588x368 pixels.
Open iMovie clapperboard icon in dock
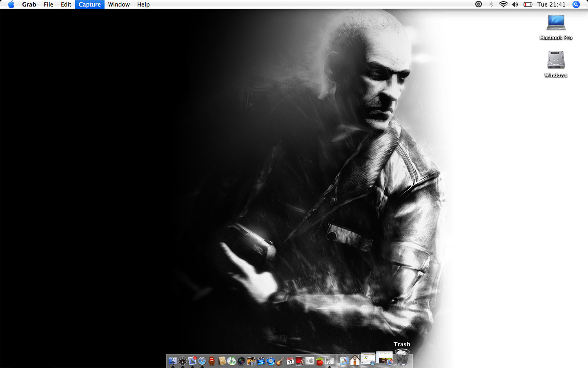[x=261, y=361]
